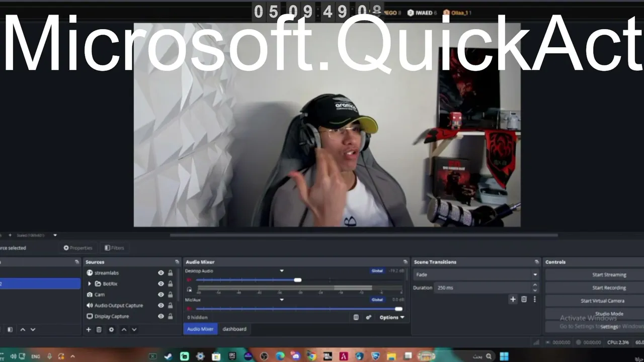Expand the BotRix group

tap(90, 284)
